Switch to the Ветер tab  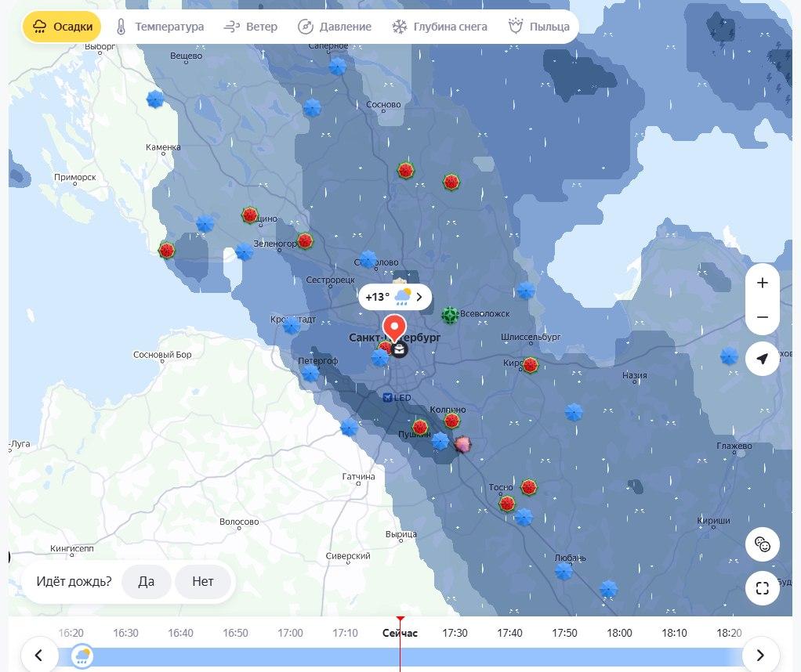pos(251,27)
